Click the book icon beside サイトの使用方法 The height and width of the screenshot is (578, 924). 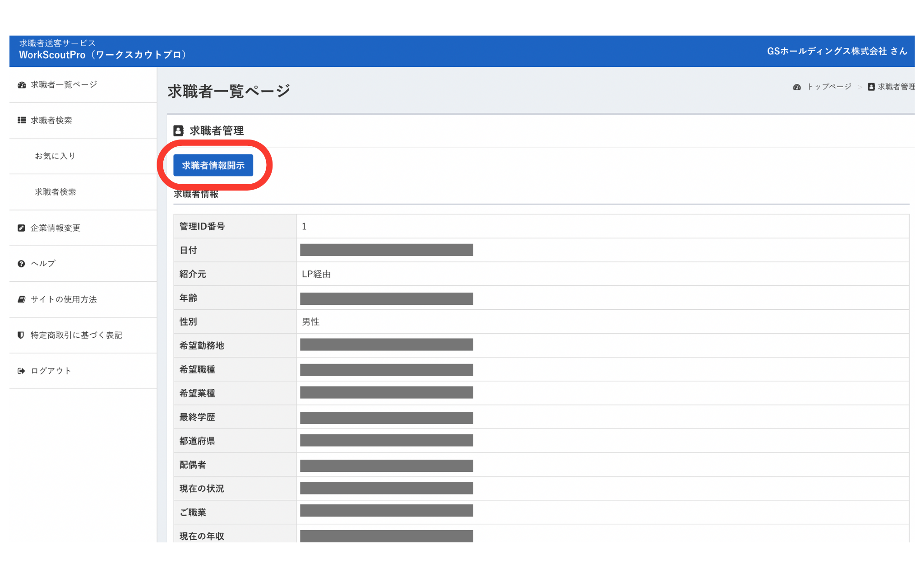point(21,299)
